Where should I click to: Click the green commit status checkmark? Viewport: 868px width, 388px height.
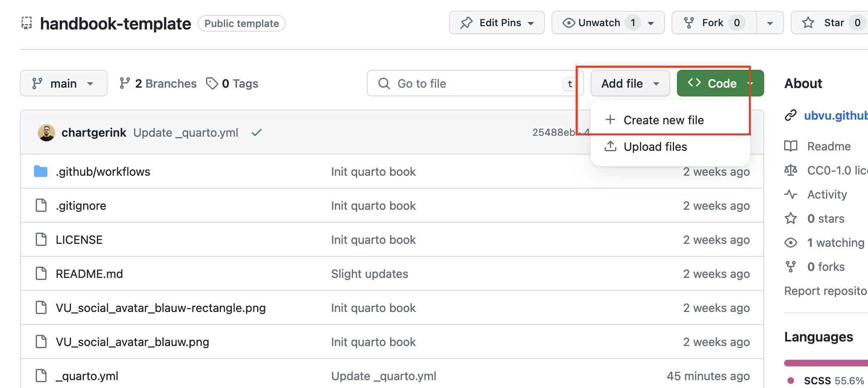tap(257, 133)
